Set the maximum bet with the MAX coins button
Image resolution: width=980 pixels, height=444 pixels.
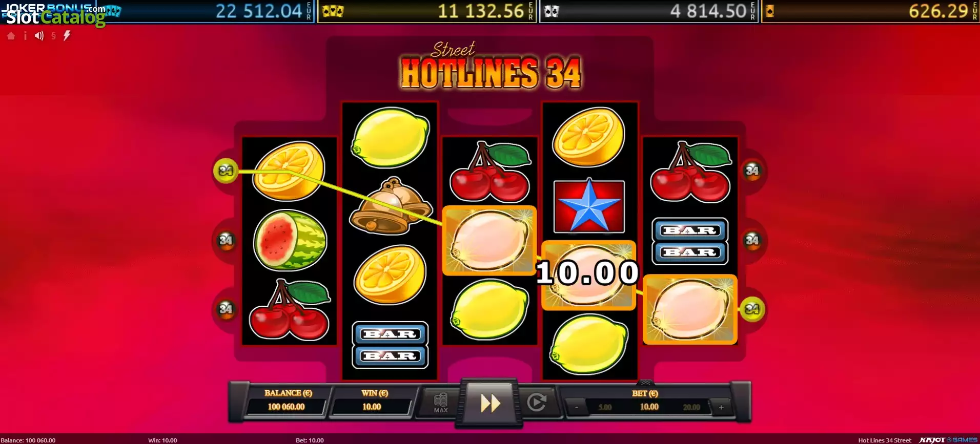441,403
